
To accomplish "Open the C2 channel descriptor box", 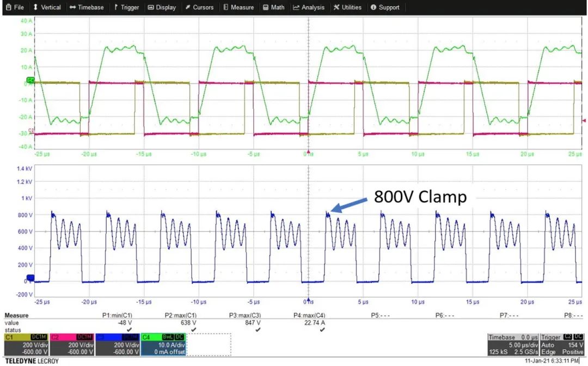I will pyautogui.click(x=72, y=345).
